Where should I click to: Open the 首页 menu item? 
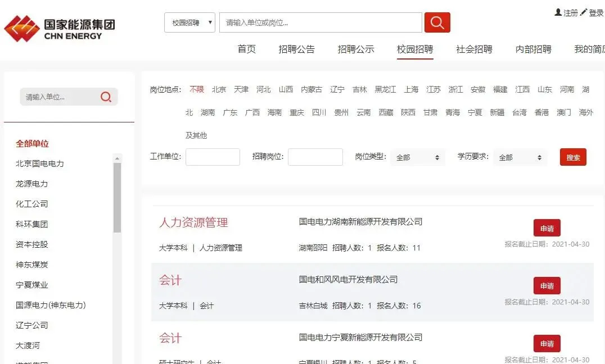[246, 49]
